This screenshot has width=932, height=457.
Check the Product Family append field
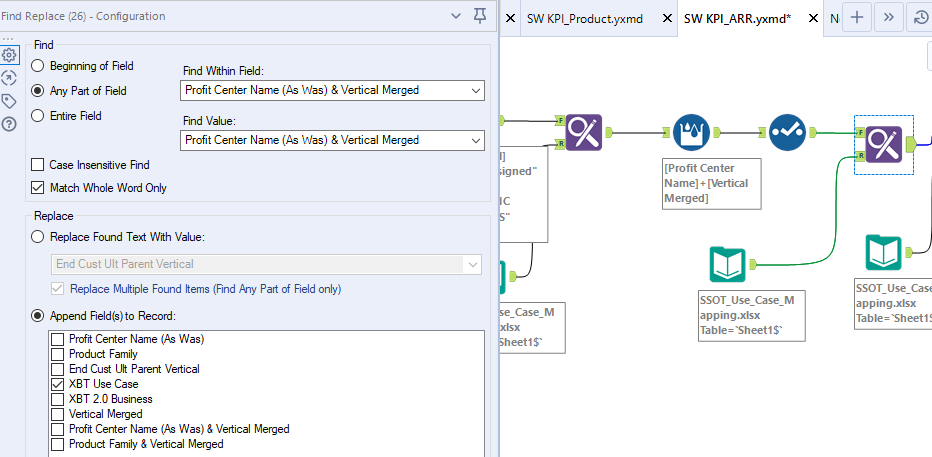[58, 354]
